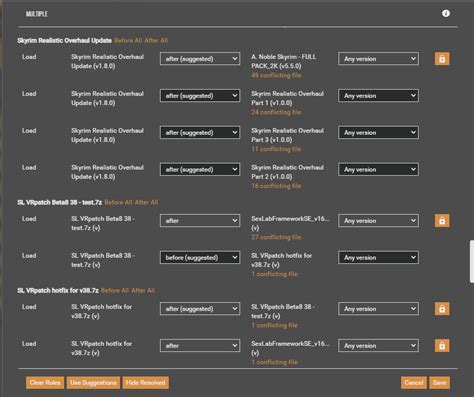Viewport: 474px width, 397px height.
Task: Click lock icon beside SL VRpatch Beta8 SexLabFramework rule
Action: [x=442, y=221]
